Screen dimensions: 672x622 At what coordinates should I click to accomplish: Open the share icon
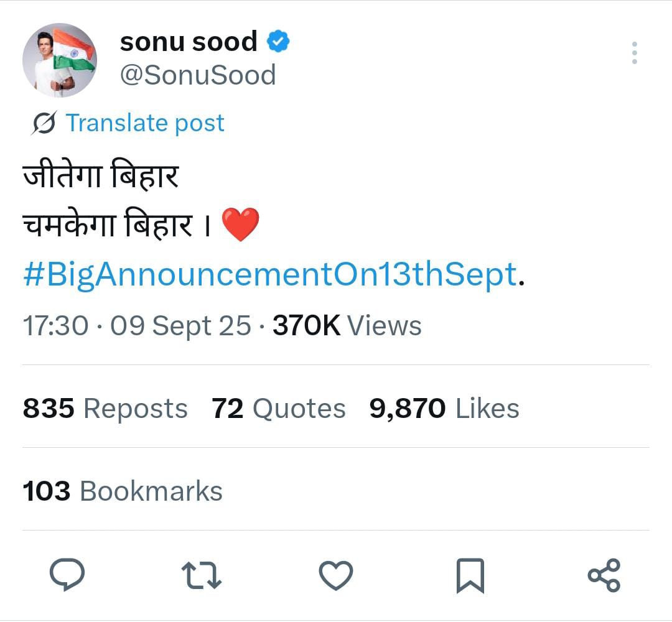pos(604,575)
